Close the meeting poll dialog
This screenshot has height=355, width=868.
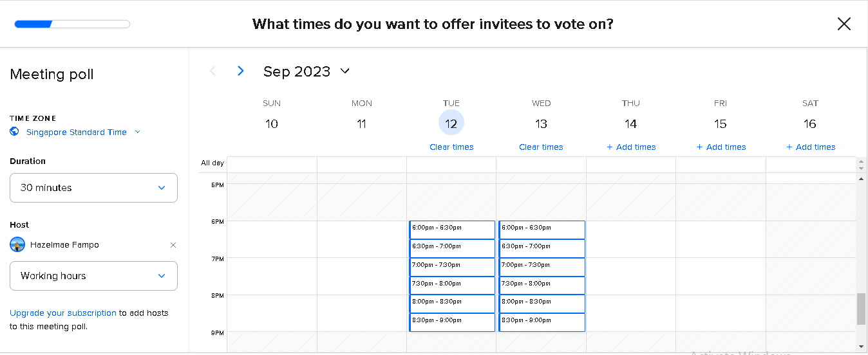coord(844,24)
